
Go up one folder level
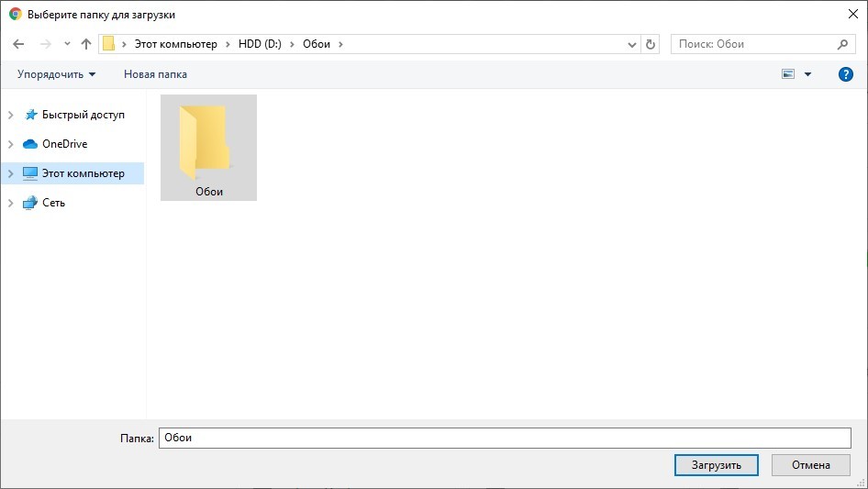(86, 44)
